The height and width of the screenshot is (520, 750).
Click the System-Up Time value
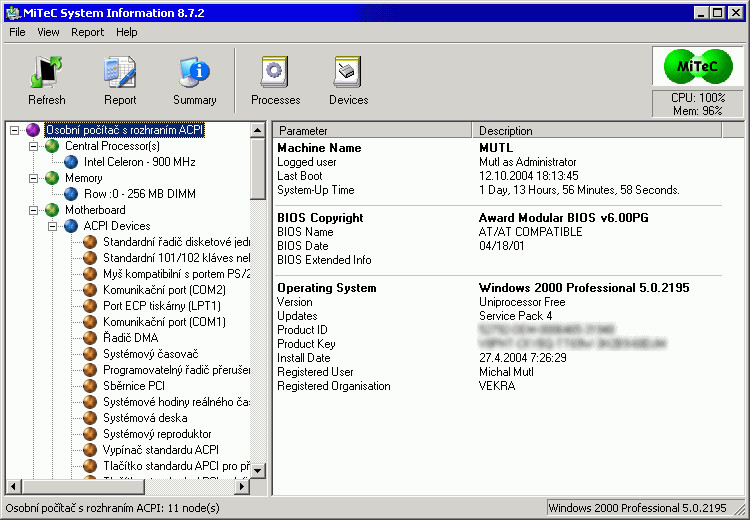tap(579, 190)
